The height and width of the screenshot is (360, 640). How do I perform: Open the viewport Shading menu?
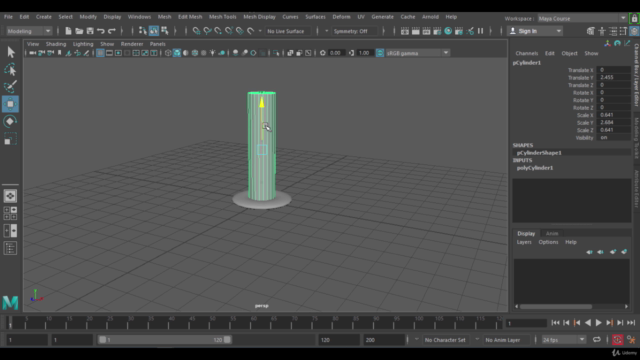coord(56,44)
